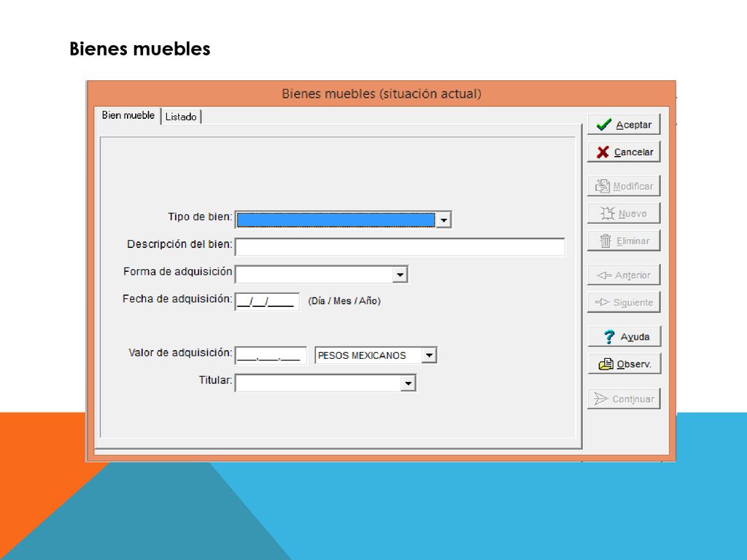Click the Continuar button label
This screenshot has height=560, width=747.
pyautogui.click(x=633, y=399)
